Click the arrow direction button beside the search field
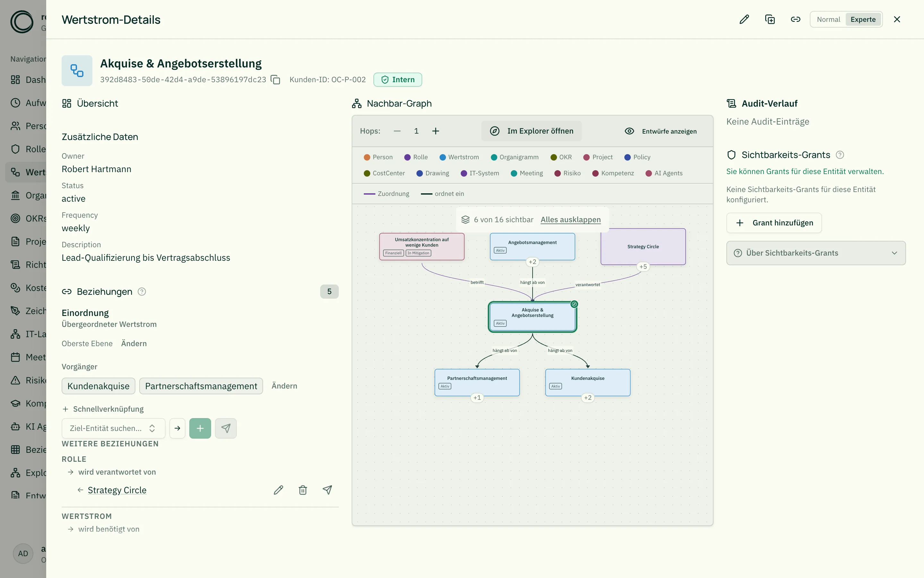924x578 pixels. (177, 428)
